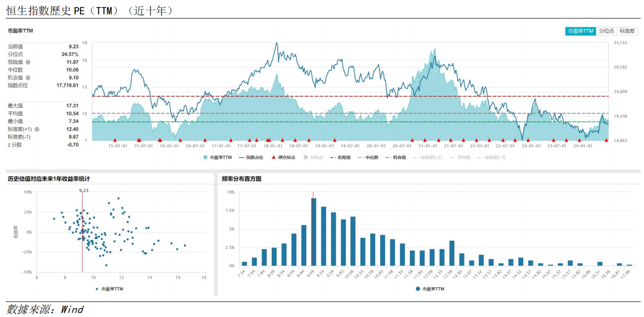
Task: Click the 标准差(+1) value 12.40
Action: click(x=73, y=129)
